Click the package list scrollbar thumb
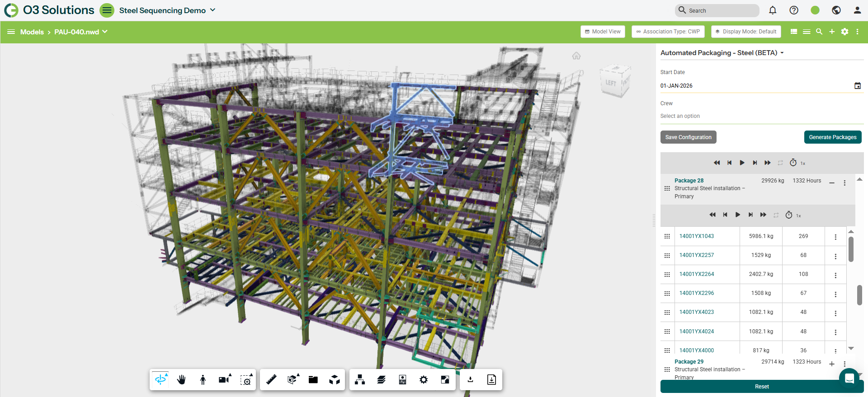Image resolution: width=868 pixels, height=397 pixels. point(859,295)
